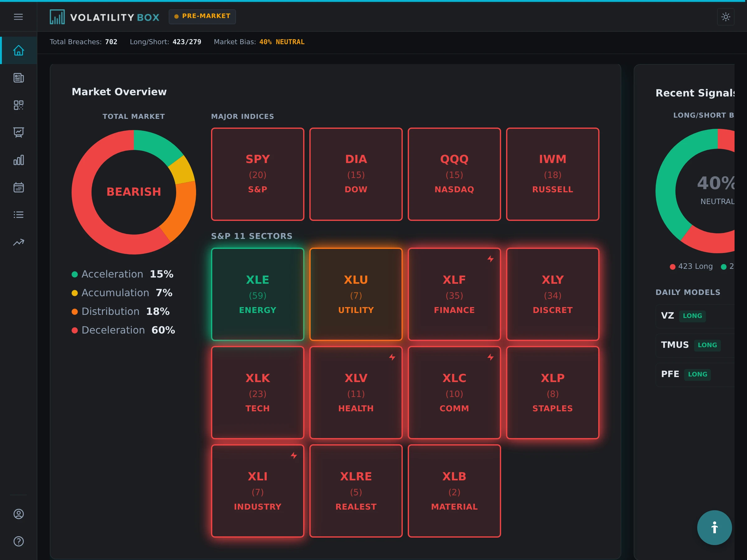This screenshot has width=747, height=560.
Task: Open the hamburger menu
Action: (x=18, y=16)
